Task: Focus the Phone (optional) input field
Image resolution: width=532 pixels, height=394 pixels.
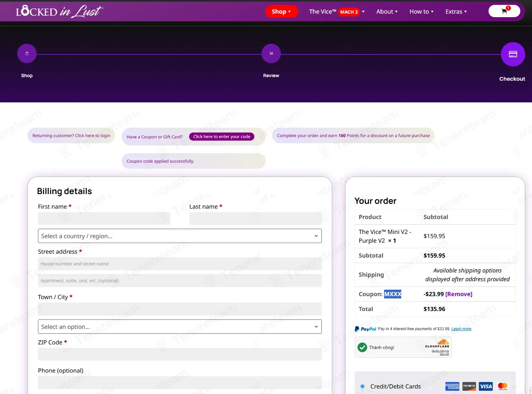Action: click(x=180, y=383)
